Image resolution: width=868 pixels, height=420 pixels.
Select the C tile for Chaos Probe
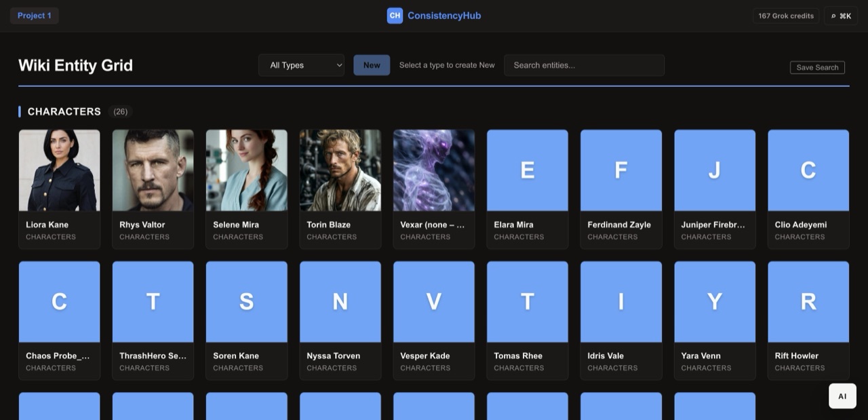click(x=60, y=302)
